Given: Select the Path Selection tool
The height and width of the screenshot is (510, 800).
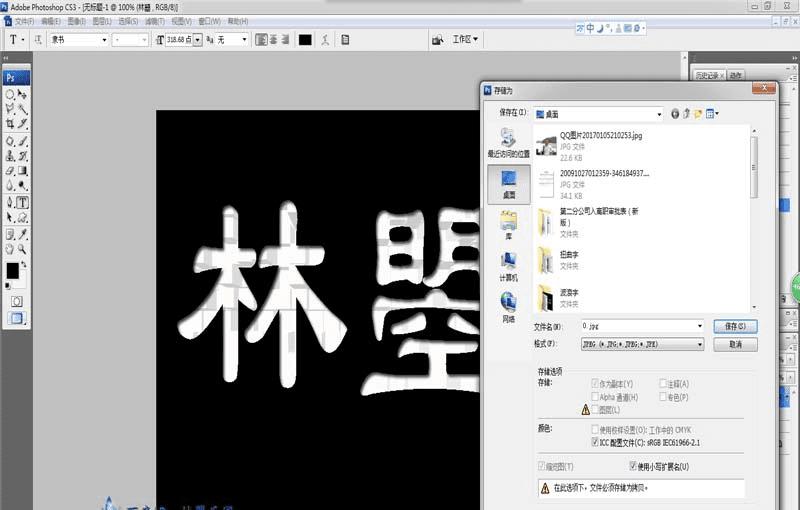Looking at the screenshot, I should pyautogui.click(x=10, y=218).
